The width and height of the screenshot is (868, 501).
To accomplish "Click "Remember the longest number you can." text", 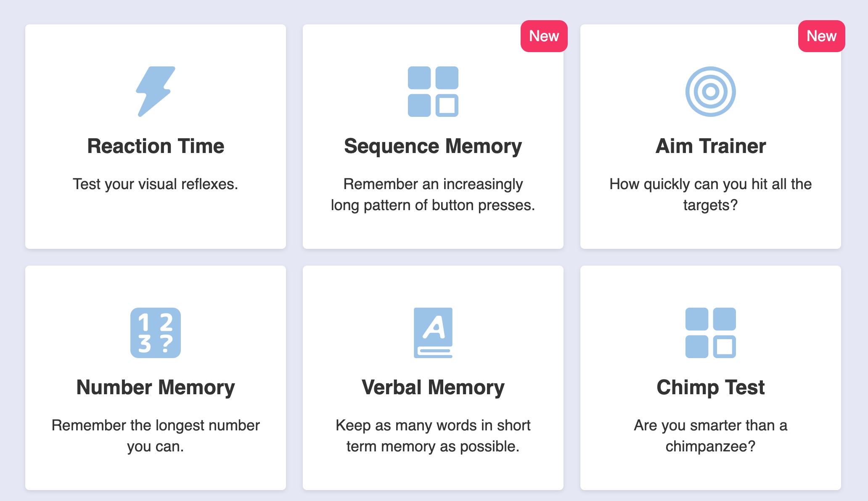I will click(156, 436).
